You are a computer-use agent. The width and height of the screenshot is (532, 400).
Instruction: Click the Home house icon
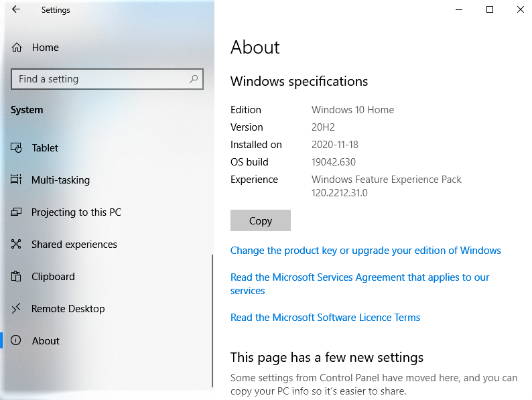pos(17,48)
